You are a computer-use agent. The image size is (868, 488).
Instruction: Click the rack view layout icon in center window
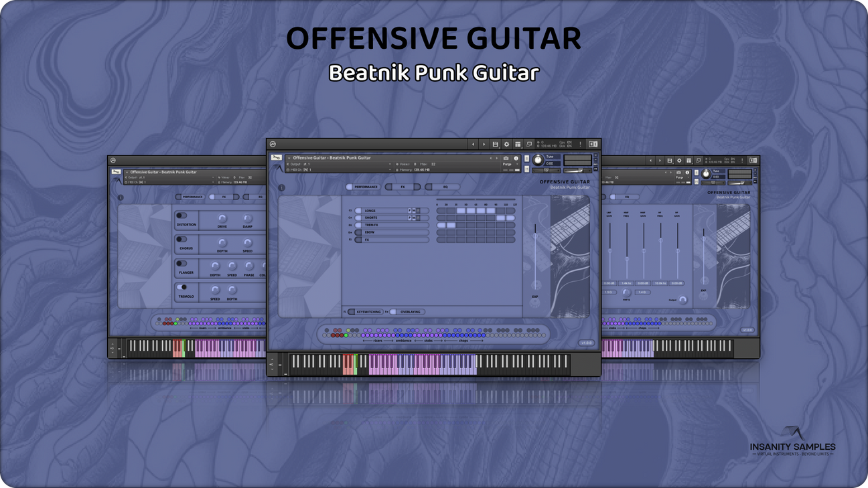point(518,144)
